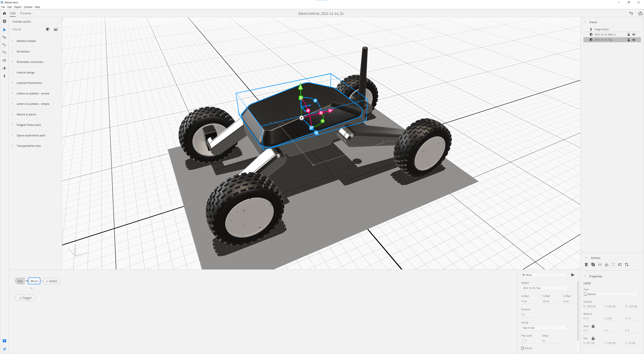Switch to the Preview tab

point(25,13)
